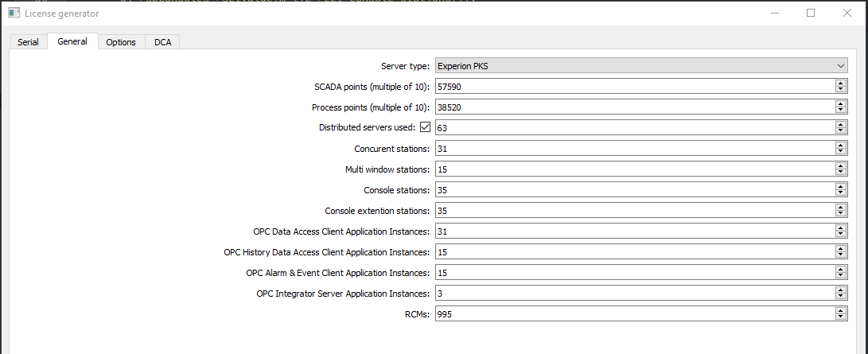This screenshot has height=354, width=868.
Task: Decrease SCADA points with down arrow
Action: coord(841,90)
